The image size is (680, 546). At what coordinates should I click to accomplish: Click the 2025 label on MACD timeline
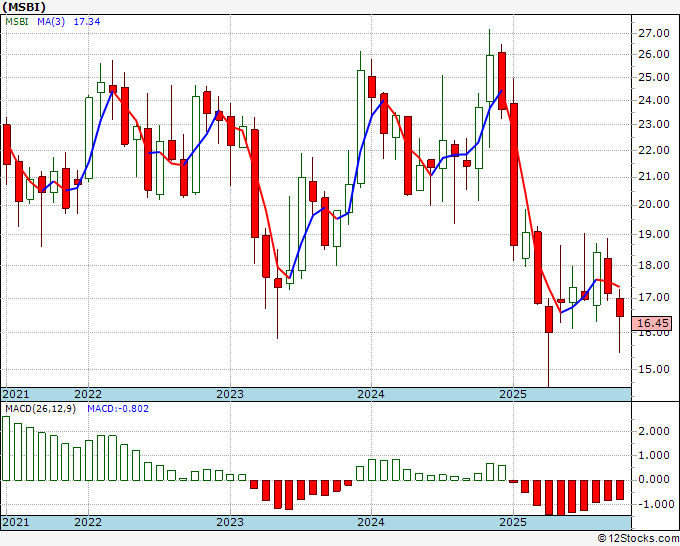tap(513, 522)
